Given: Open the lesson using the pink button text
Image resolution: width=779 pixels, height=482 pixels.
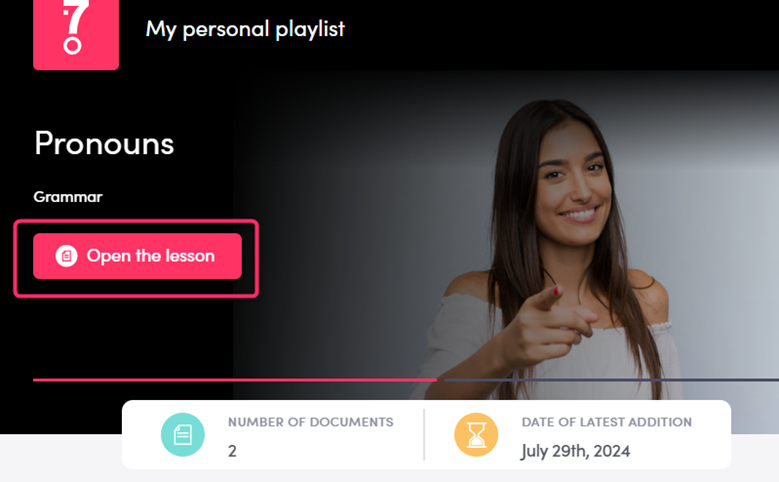Looking at the screenshot, I should coord(151,256).
